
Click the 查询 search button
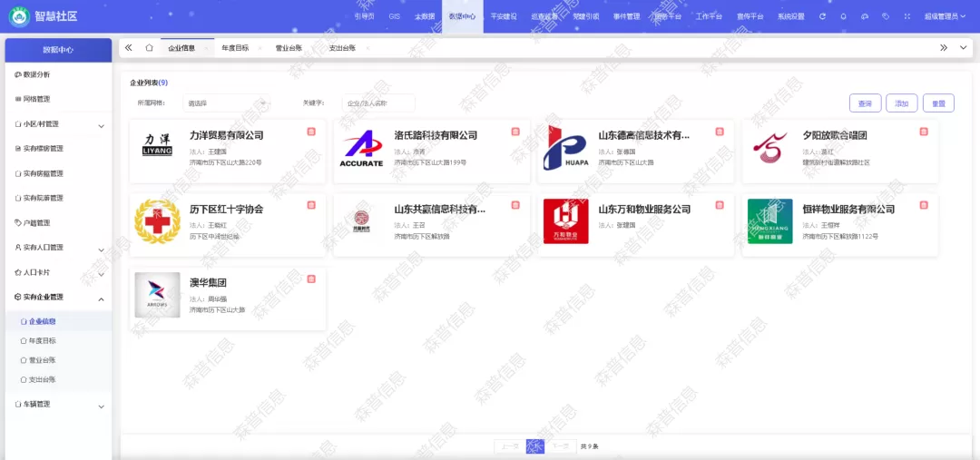coord(865,103)
